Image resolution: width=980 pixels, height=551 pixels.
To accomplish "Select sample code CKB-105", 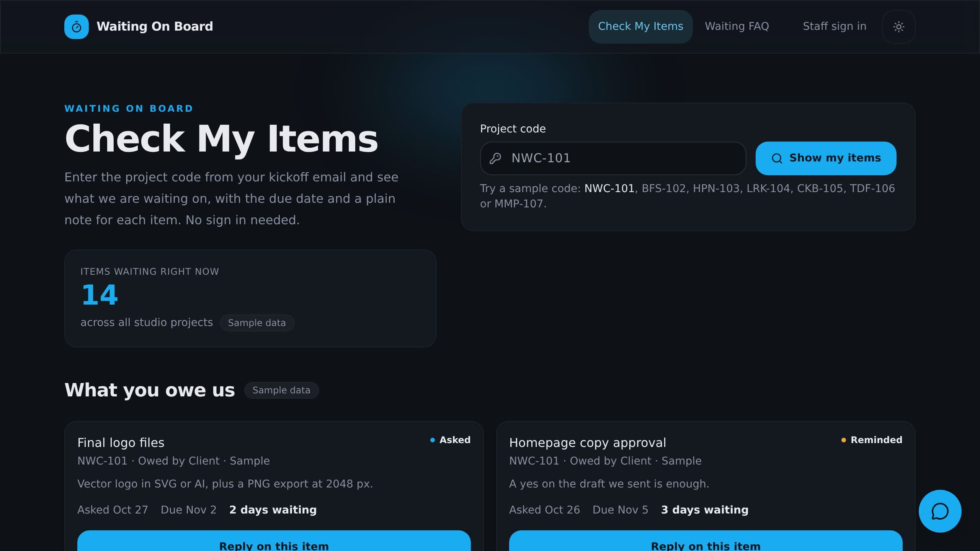I will click(820, 188).
